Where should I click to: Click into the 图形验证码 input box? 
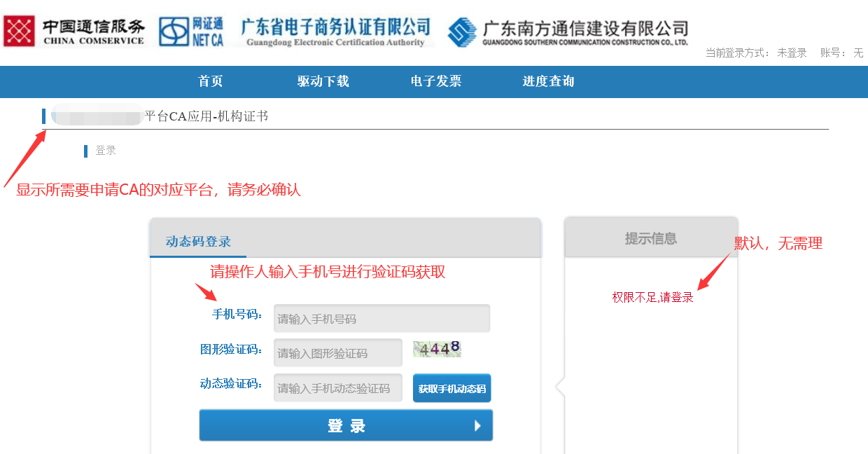(337, 353)
